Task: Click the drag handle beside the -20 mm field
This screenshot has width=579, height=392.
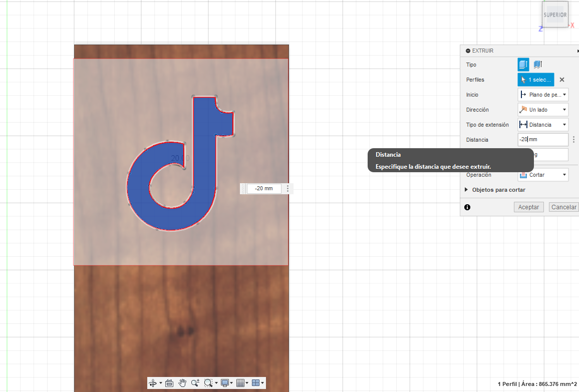Action: (243, 189)
